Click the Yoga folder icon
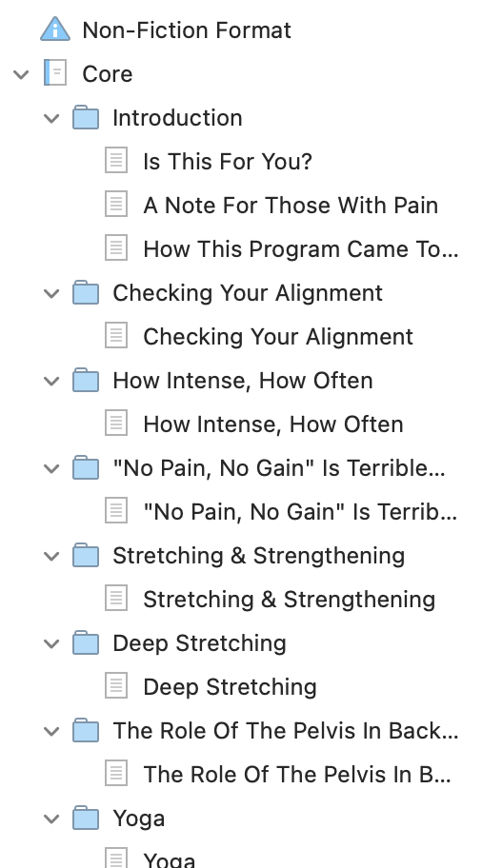482x868 pixels. click(86, 818)
